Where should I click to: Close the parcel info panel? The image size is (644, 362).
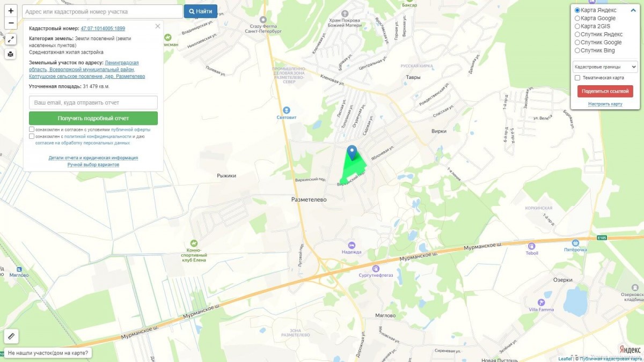point(157,26)
